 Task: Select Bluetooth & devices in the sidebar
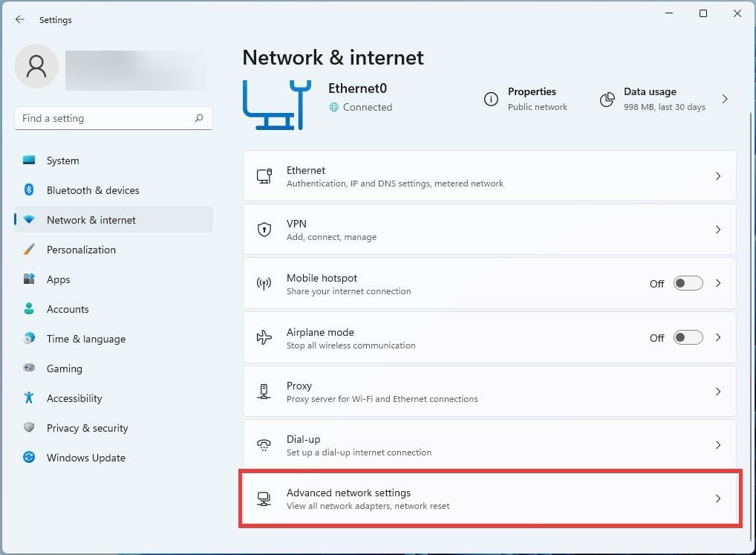coord(114,190)
